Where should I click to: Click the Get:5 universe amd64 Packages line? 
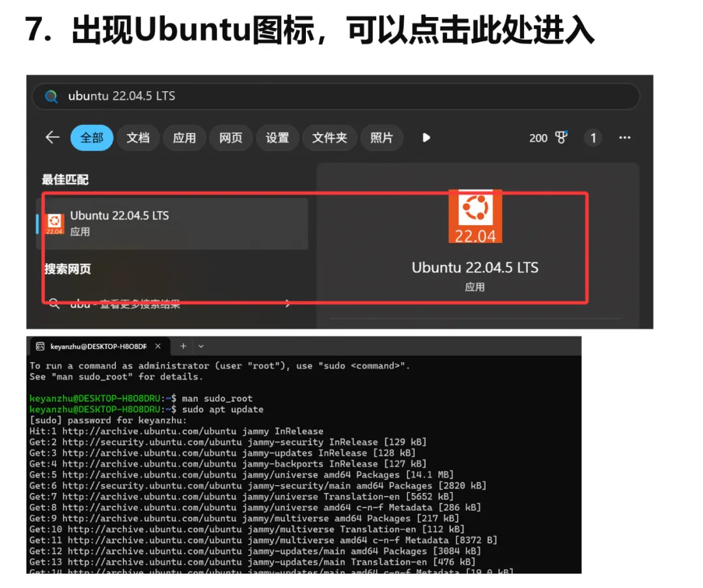(241, 475)
